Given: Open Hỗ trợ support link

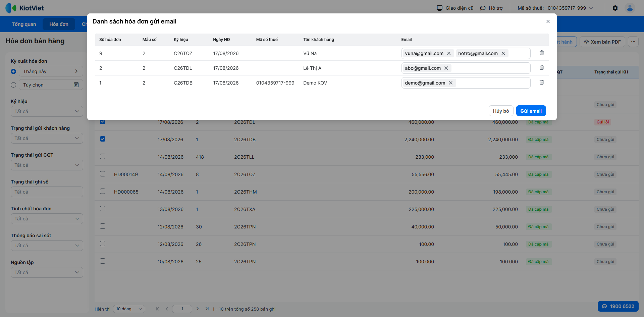Looking at the screenshot, I should 491,8.
